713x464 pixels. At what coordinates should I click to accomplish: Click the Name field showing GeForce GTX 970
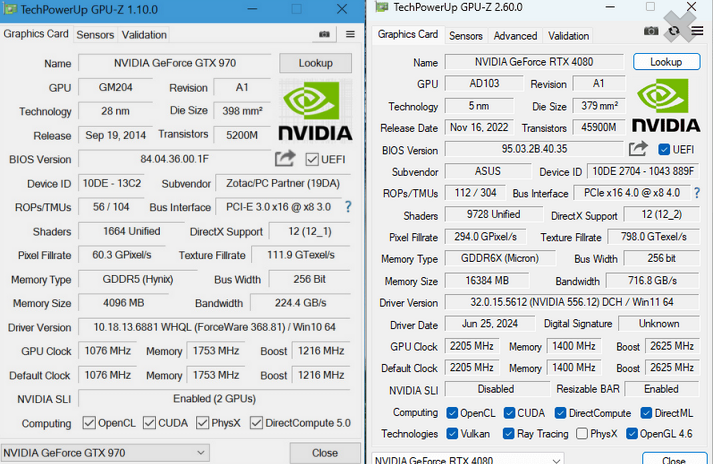[x=175, y=63]
